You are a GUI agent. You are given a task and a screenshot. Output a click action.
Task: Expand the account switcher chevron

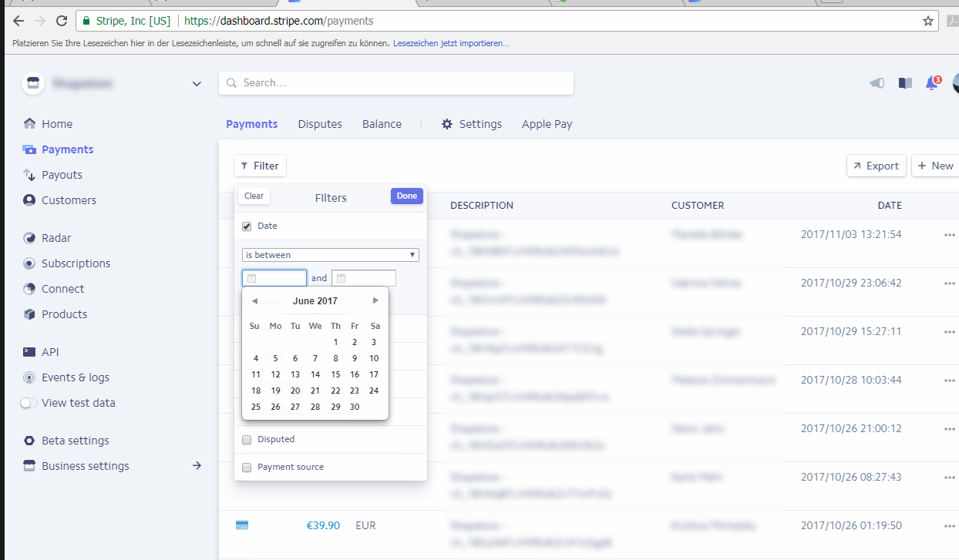point(197,84)
